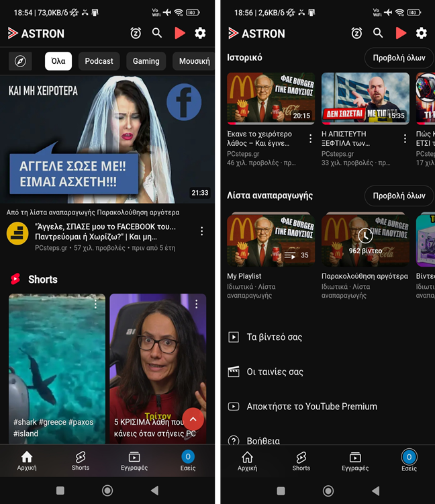Tap the sleep timer icon in left screen header
Screen dimensions: 435x504
(x=136, y=33)
